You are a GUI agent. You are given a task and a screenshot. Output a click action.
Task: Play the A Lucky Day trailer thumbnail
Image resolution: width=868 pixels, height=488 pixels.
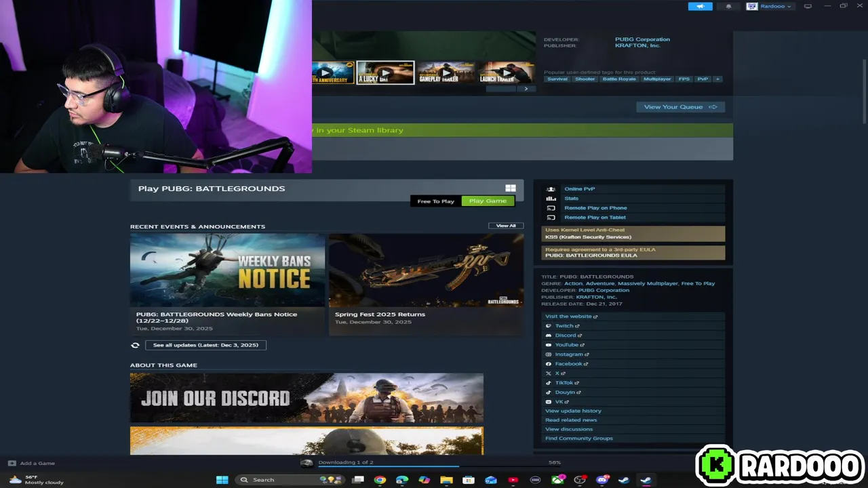[x=385, y=73]
